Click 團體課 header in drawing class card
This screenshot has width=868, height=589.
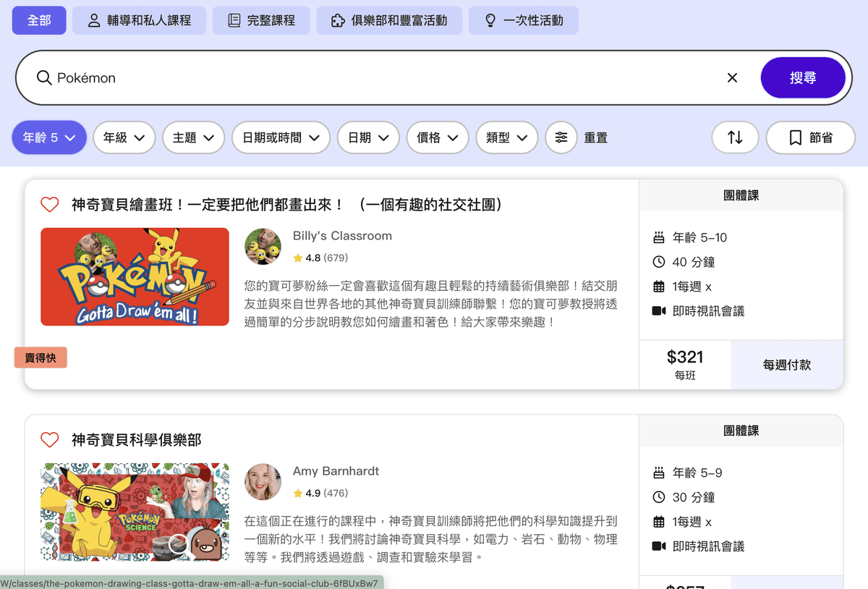click(x=741, y=195)
